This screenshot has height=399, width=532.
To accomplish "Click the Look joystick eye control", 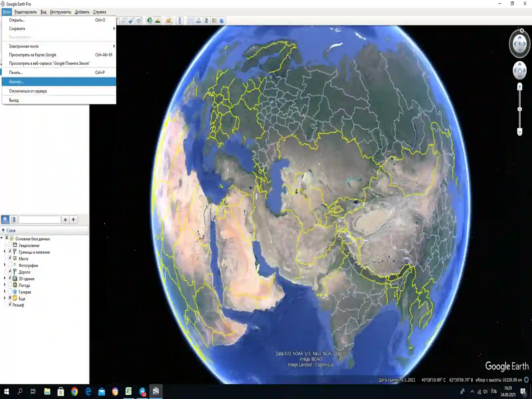I will point(520,44).
